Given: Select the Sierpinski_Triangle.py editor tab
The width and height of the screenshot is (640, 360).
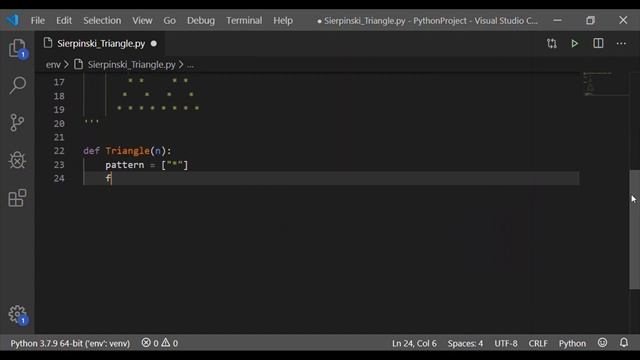Looking at the screenshot, I should 100,43.
